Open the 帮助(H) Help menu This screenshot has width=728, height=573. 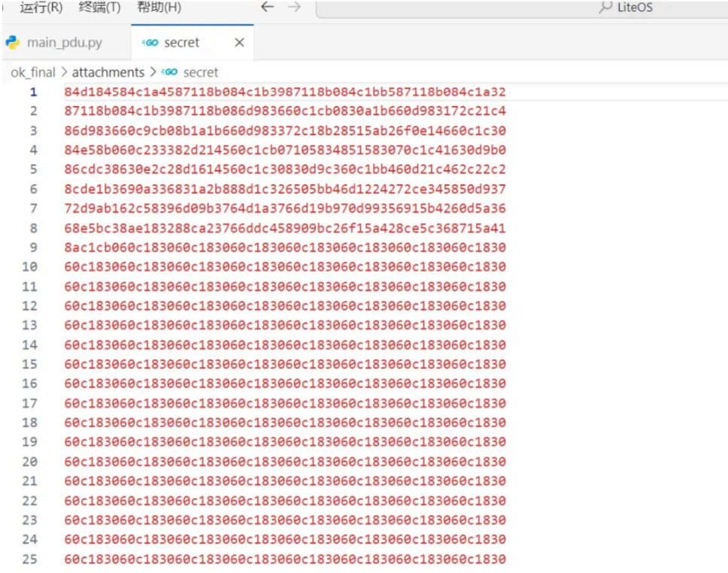pos(159,7)
